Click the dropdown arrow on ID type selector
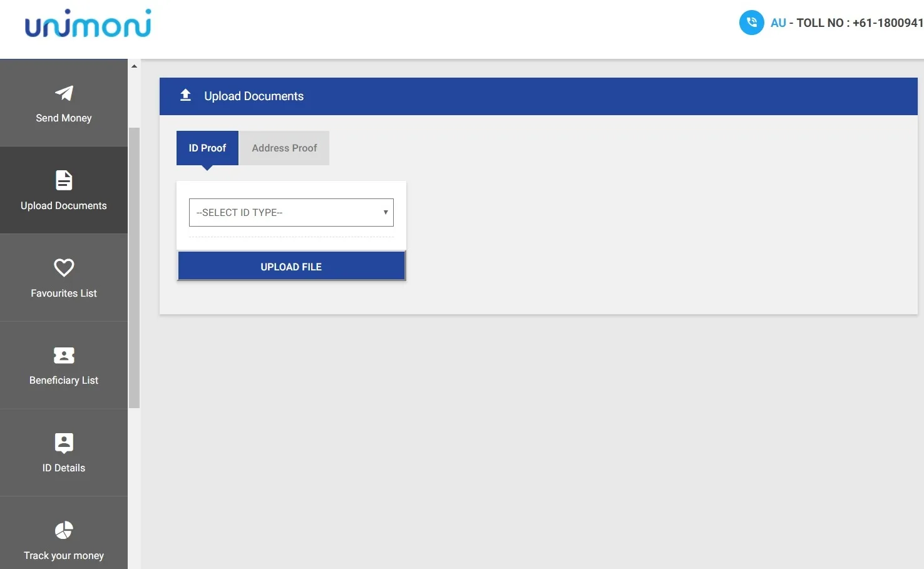Viewport: 924px width, 569px height. coord(386,212)
